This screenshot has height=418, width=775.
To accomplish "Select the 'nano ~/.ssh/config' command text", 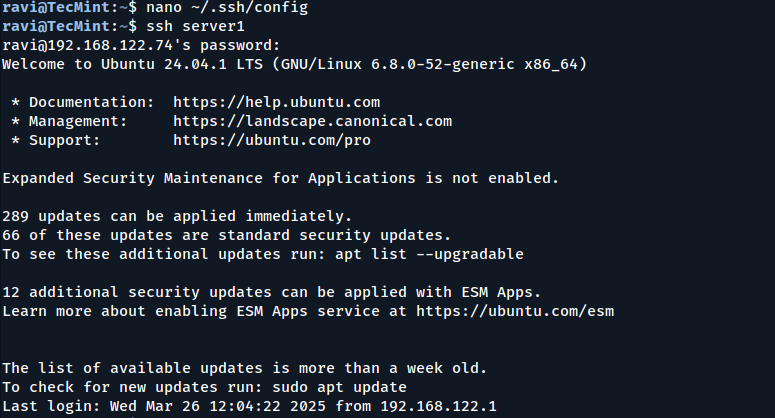I will (x=227, y=7).
